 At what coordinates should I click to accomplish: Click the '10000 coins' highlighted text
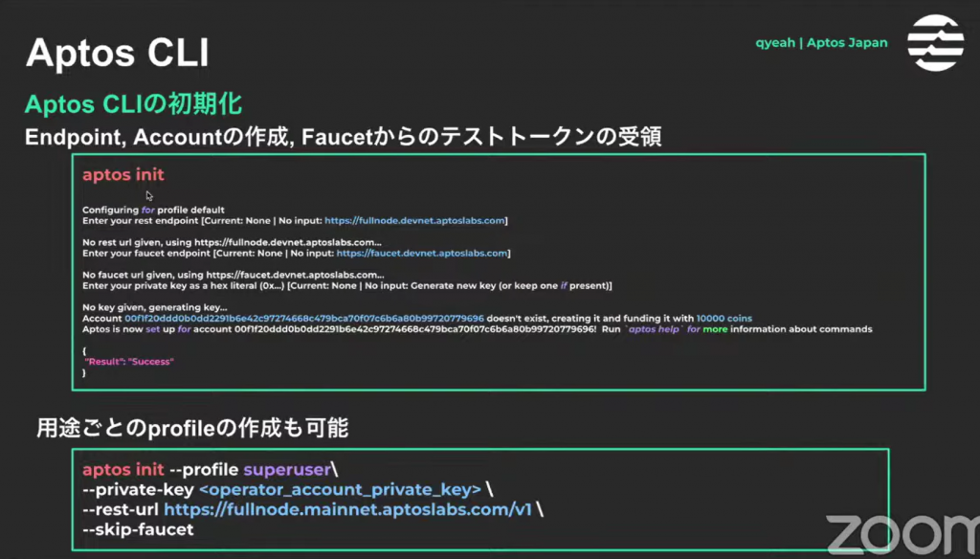click(x=724, y=318)
